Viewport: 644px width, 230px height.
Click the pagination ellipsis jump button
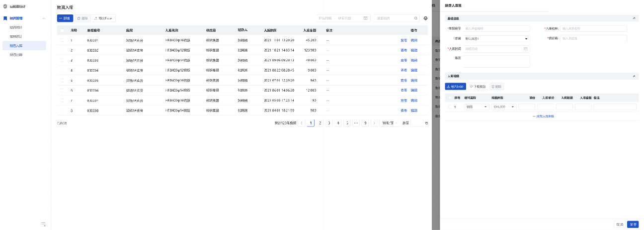coord(356,122)
